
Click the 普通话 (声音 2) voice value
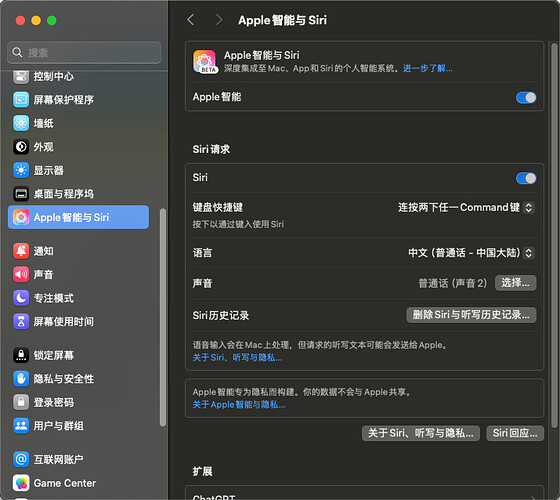453,283
